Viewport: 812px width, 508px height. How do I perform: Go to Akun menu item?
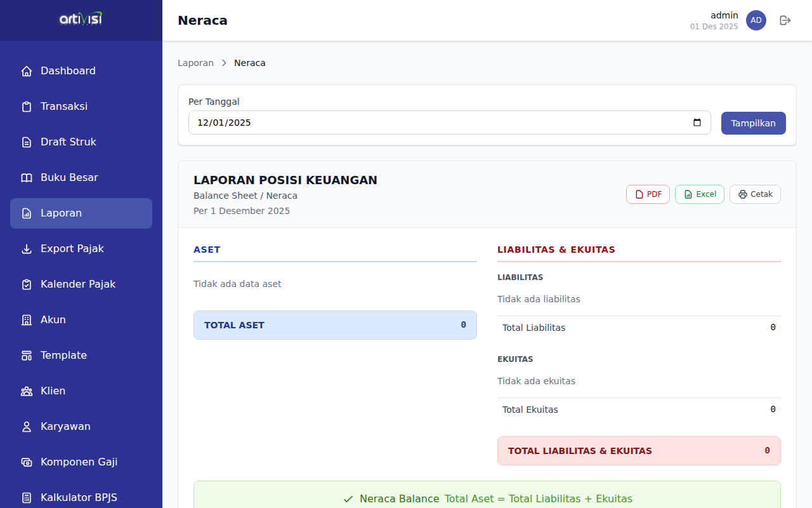[53, 320]
